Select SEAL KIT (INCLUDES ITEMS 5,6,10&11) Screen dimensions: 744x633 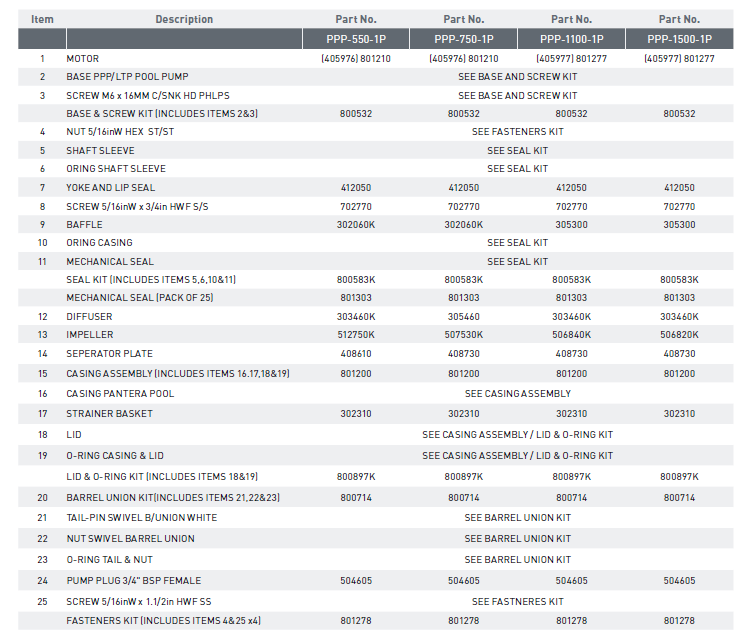pyautogui.click(x=151, y=280)
